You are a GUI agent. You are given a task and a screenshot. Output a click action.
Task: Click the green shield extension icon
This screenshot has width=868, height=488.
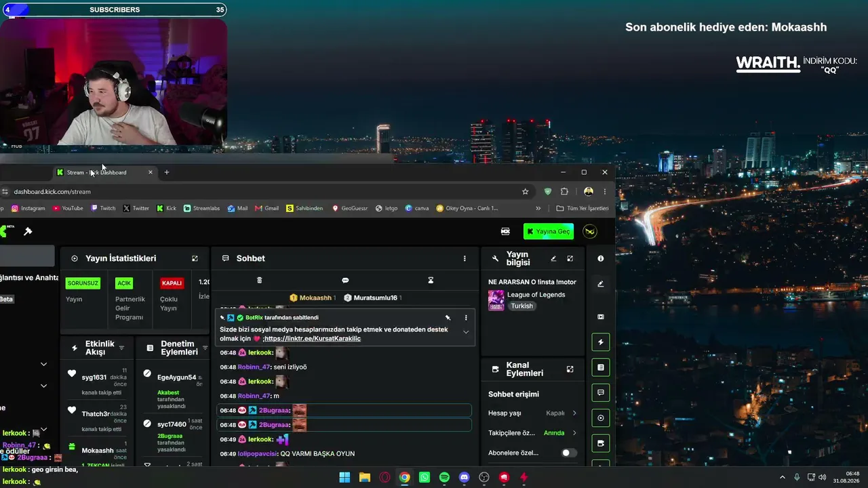[548, 192]
